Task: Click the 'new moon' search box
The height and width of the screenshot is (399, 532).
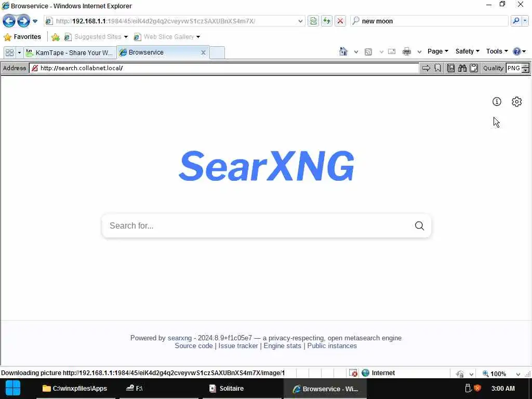Action: (429, 21)
